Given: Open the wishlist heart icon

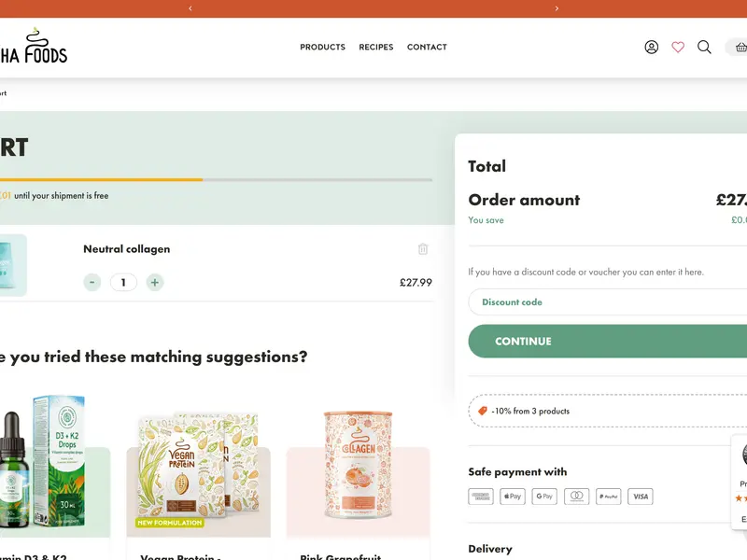Looking at the screenshot, I should (678, 47).
